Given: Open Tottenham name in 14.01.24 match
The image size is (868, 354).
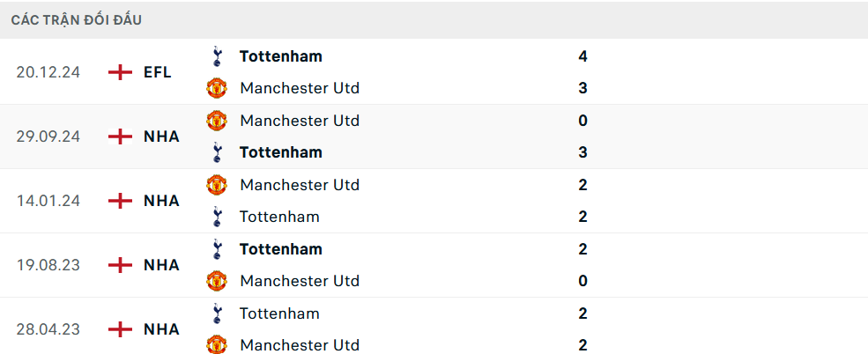Looking at the screenshot, I should tap(279, 217).
